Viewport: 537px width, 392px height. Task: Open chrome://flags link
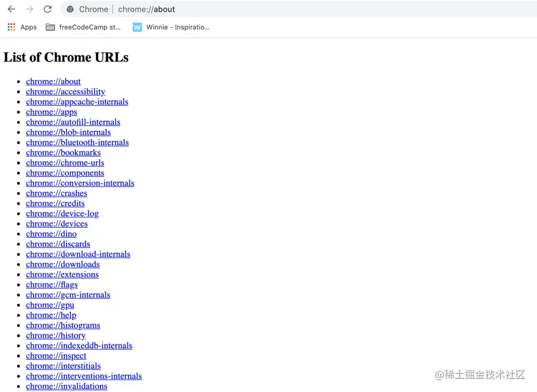52,285
